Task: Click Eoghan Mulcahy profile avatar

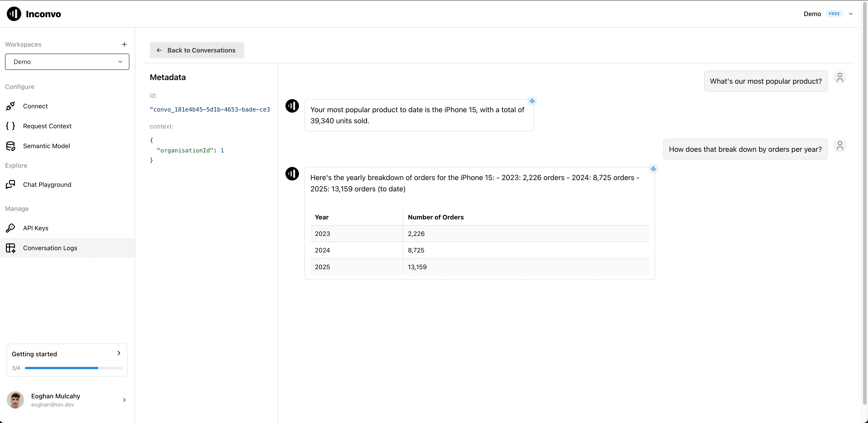Action: (x=16, y=400)
